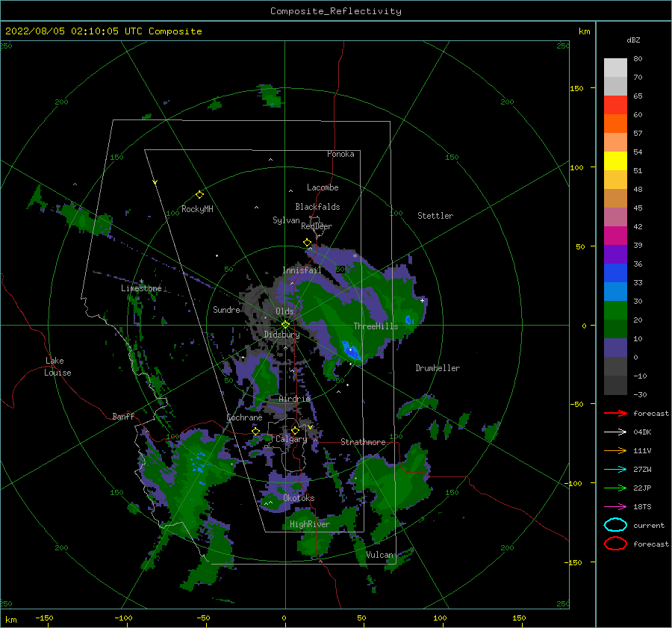Click the Didsbury city label

click(x=281, y=335)
